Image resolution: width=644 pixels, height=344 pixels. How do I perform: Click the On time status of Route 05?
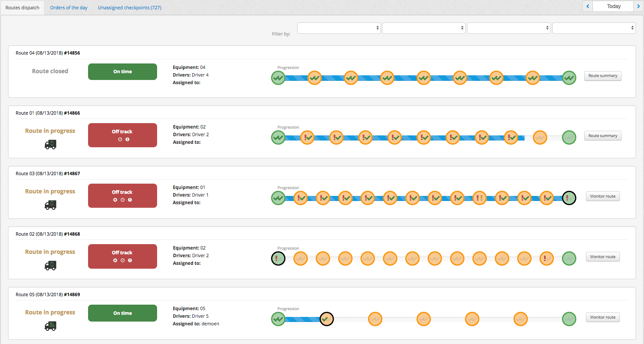click(122, 313)
